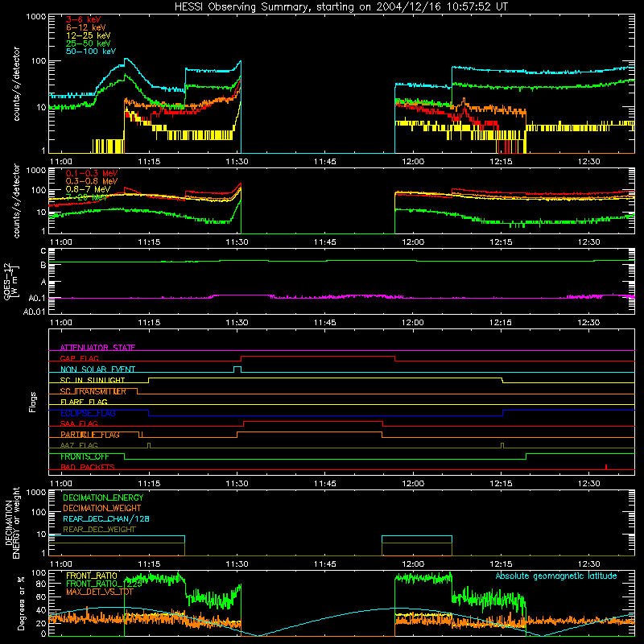This screenshot has height=644, width=644.
Task: Select the DECIMATION_ENERGY legend label
Action: click(103, 497)
